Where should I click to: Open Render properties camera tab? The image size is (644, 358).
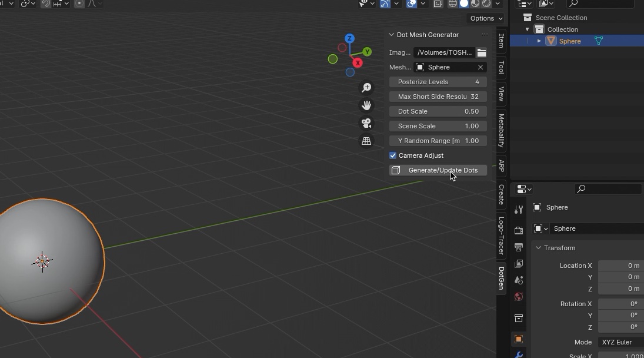tap(519, 230)
